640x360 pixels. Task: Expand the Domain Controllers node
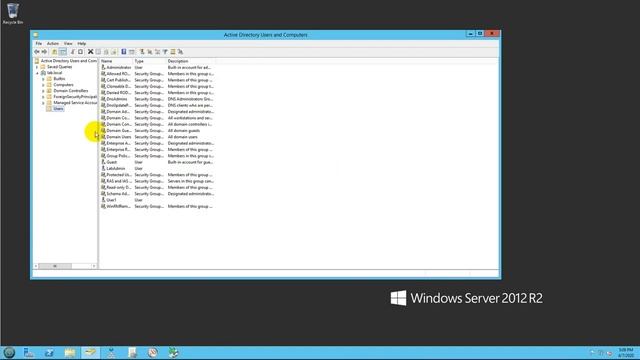[x=43, y=91]
